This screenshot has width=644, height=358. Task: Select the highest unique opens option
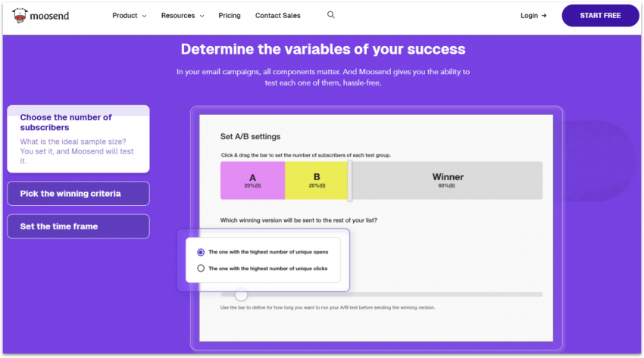[201, 252]
